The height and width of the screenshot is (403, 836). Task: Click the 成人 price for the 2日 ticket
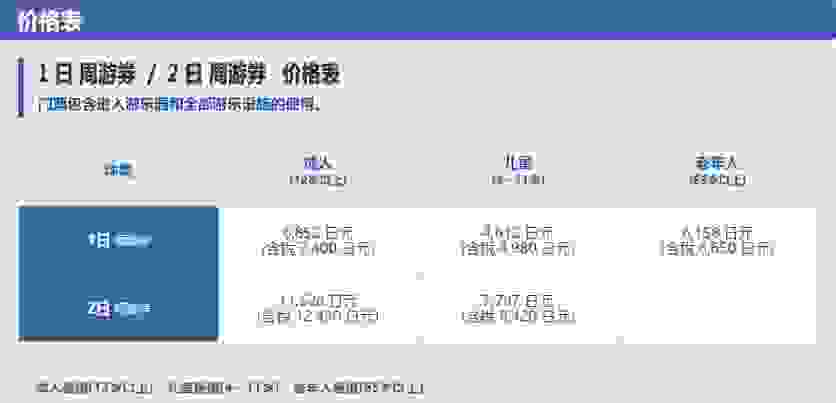tap(318, 309)
